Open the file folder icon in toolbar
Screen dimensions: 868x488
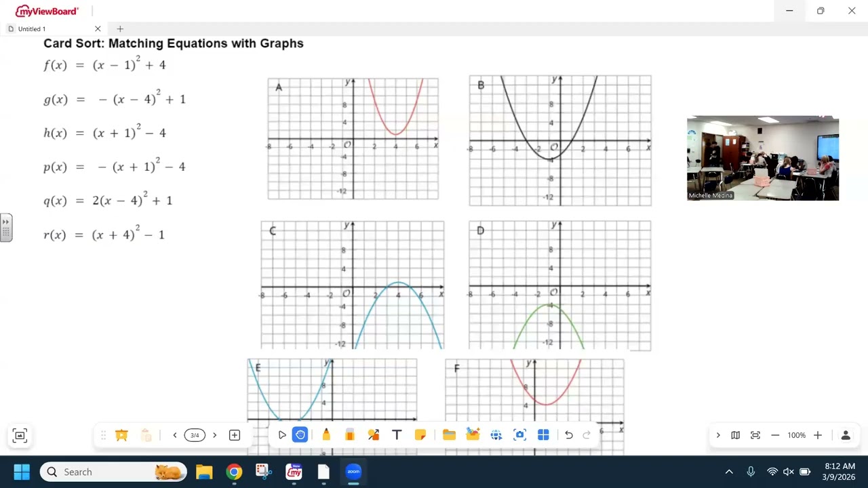tap(449, 435)
